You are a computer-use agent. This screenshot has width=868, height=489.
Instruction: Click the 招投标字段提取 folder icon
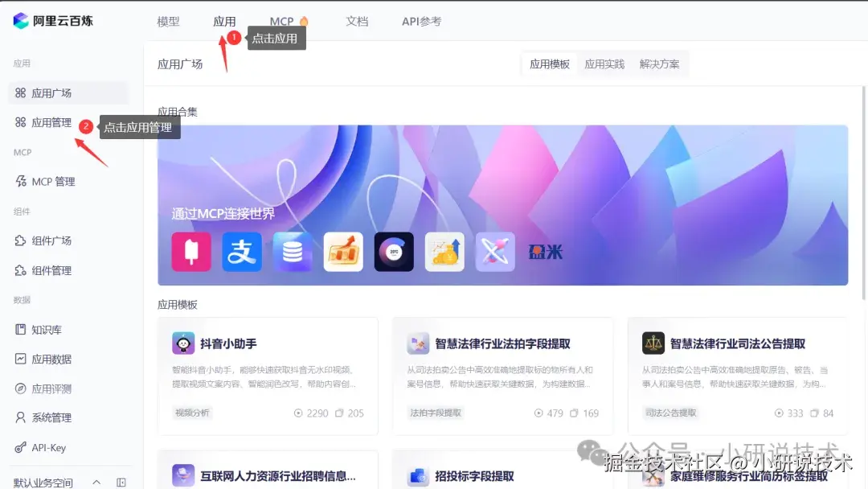[x=418, y=475]
